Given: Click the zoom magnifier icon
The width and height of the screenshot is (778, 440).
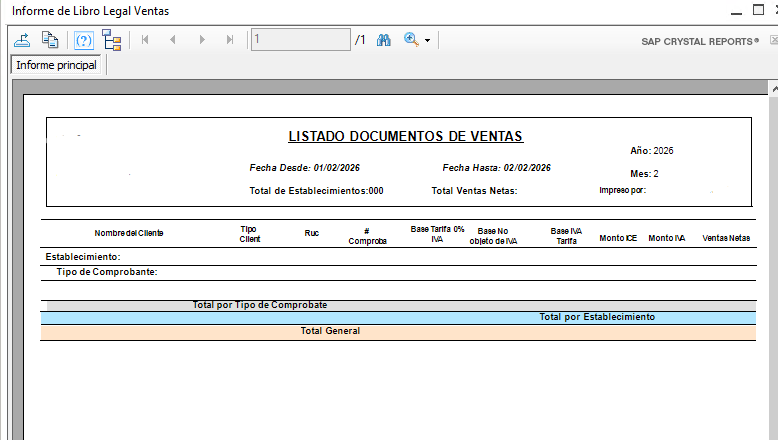Looking at the screenshot, I should coord(410,40).
